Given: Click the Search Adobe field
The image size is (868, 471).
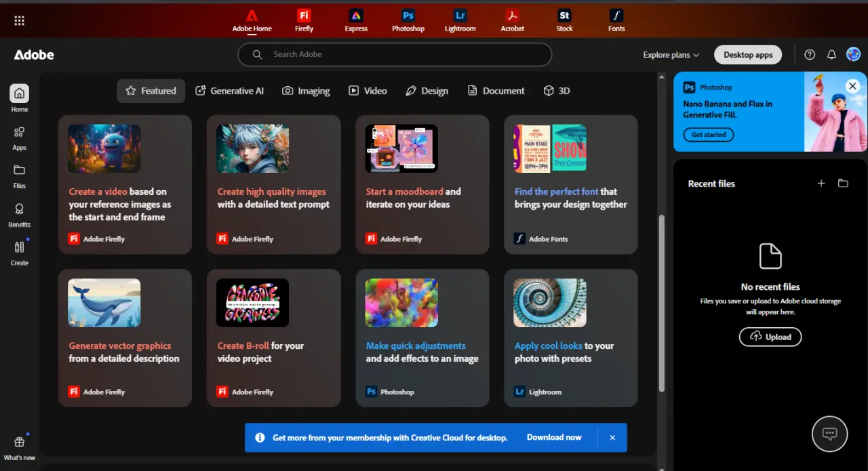Looking at the screenshot, I should pyautogui.click(x=395, y=55).
